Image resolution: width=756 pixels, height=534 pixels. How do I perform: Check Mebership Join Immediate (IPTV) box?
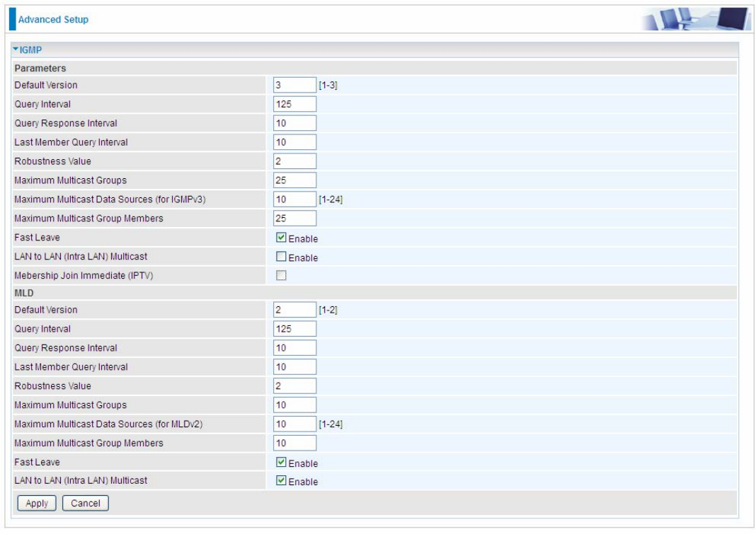[x=281, y=275]
